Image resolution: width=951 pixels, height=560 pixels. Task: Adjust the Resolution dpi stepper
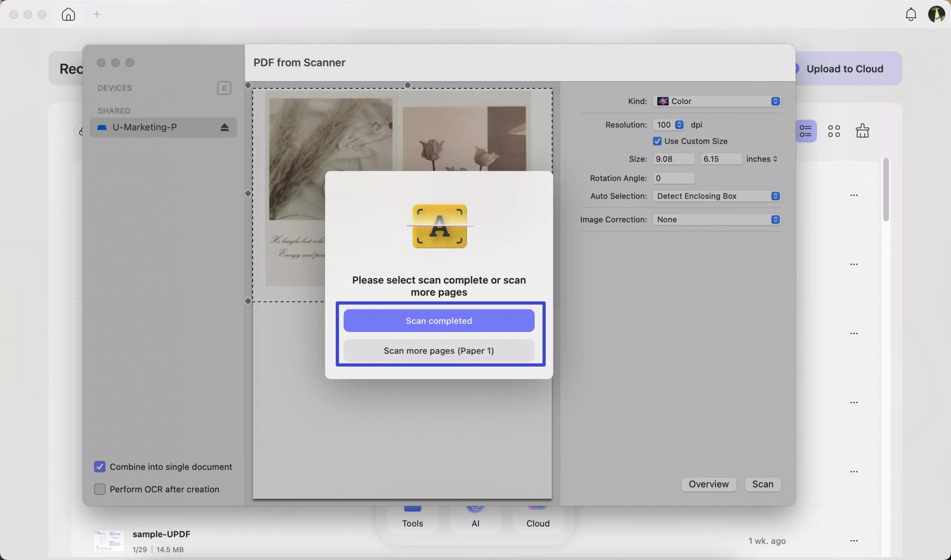coord(679,124)
